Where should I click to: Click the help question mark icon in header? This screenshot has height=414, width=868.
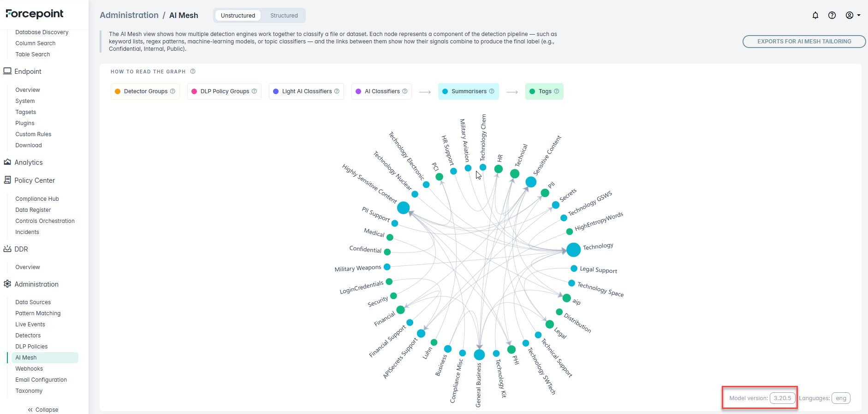click(832, 15)
